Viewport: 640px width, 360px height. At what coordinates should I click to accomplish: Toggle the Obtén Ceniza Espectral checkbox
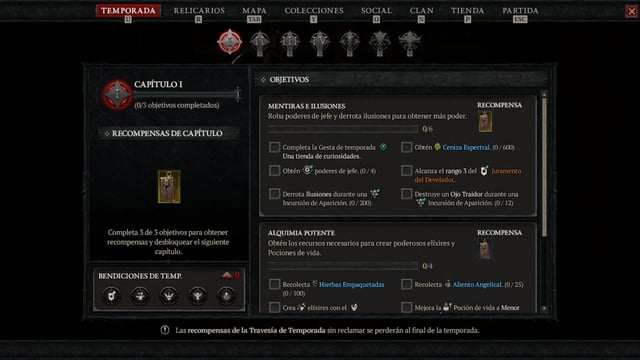(407, 147)
